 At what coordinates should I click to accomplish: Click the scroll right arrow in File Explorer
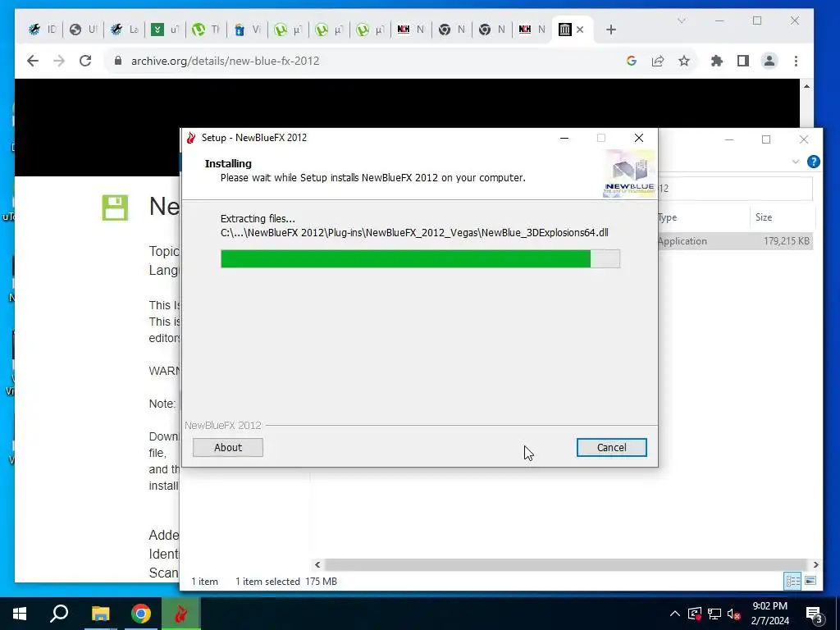tap(815, 564)
